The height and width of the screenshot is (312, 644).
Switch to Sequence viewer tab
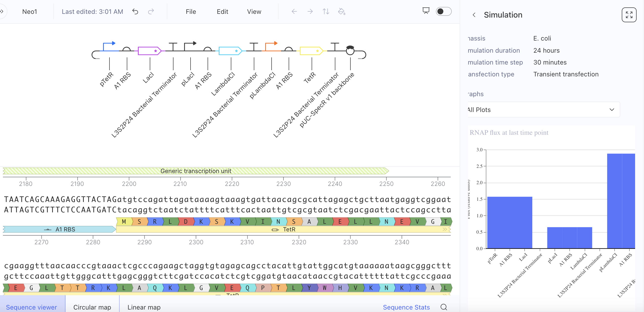31,307
